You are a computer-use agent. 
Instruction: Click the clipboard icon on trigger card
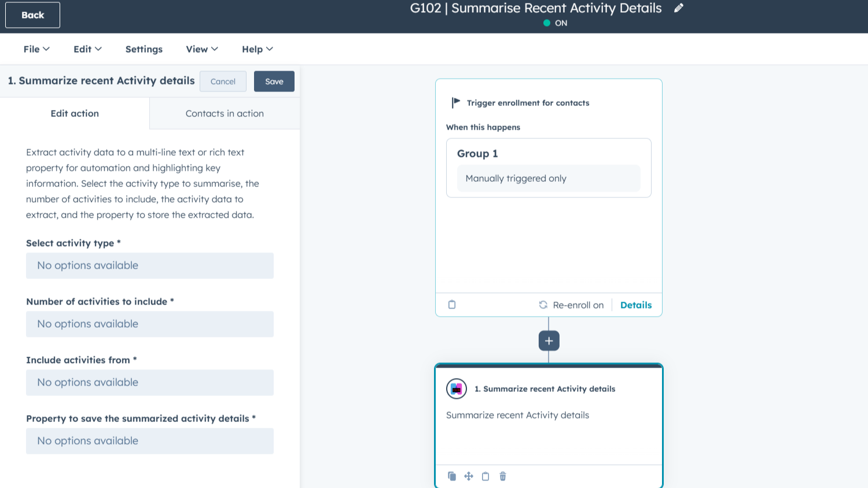452,304
